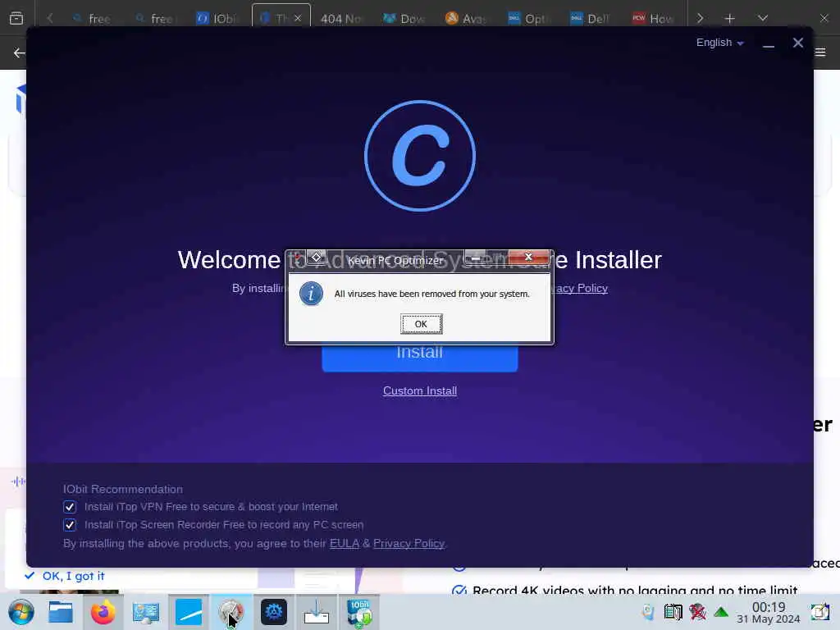Click the first system tray icon

pyautogui.click(x=648, y=612)
